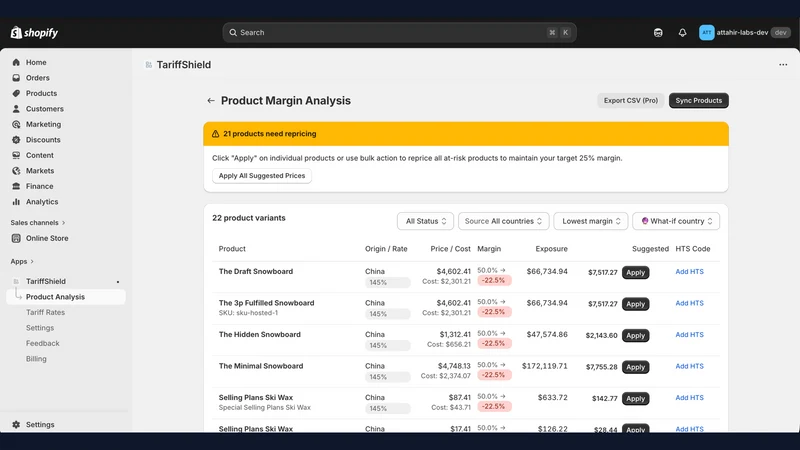
Task: Click the Finance bank icon
Action: pyautogui.click(x=16, y=186)
